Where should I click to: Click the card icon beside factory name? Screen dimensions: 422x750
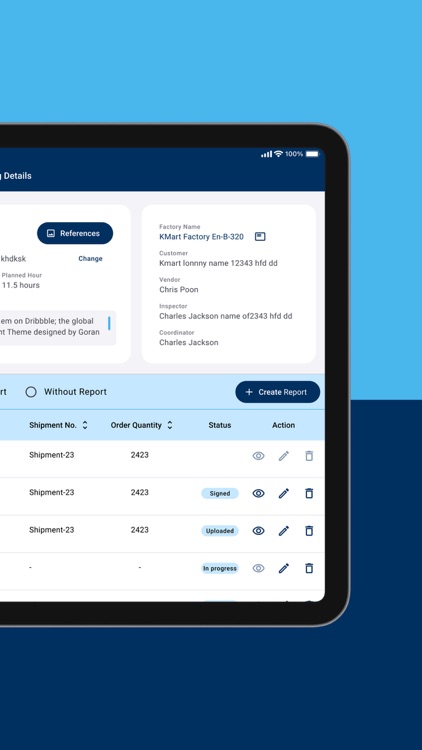point(260,237)
